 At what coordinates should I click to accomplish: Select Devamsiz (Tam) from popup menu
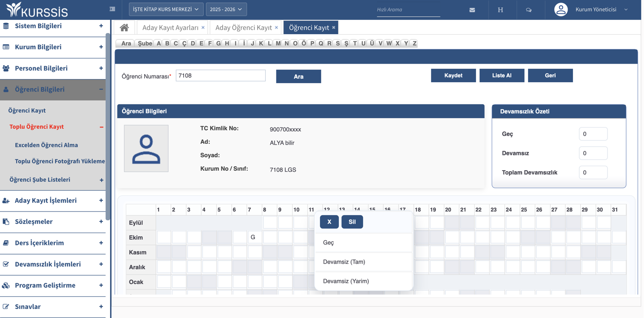click(x=344, y=262)
